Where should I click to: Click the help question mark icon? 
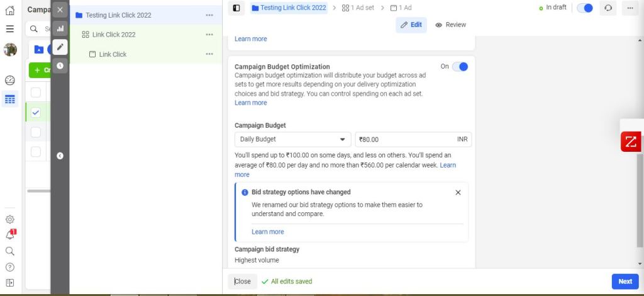pyautogui.click(x=10, y=267)
